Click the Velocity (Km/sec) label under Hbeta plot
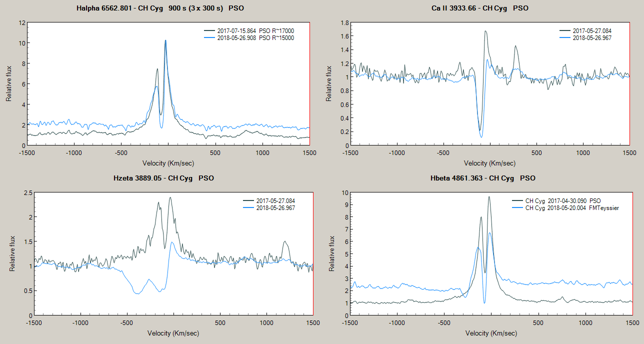The width and height of the screenshot is (644, 344). coord(491,333)
